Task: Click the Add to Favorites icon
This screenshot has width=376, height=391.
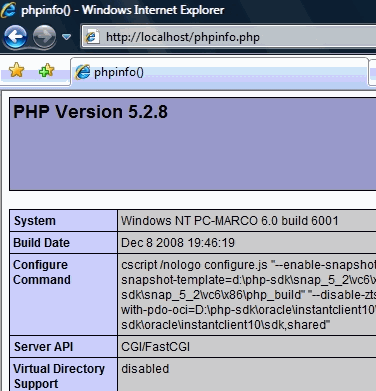Action: 46,70
